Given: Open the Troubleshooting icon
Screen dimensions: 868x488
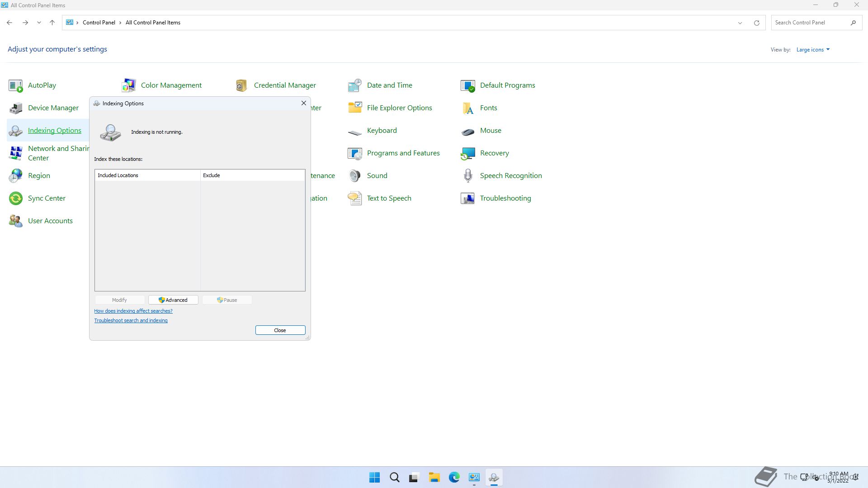Looking at the screenshot, I should click(468, 198).
